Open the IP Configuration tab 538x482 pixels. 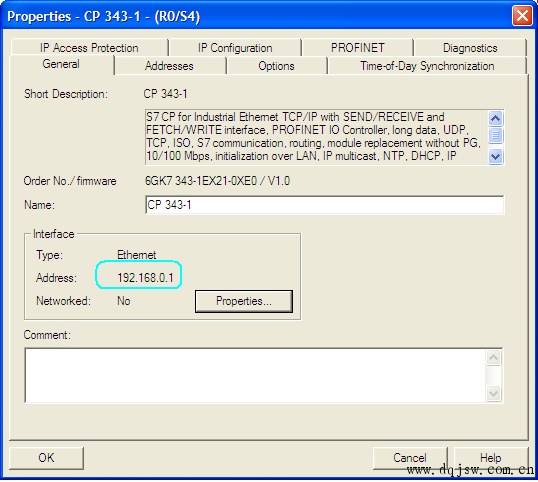tap(235, 48)
